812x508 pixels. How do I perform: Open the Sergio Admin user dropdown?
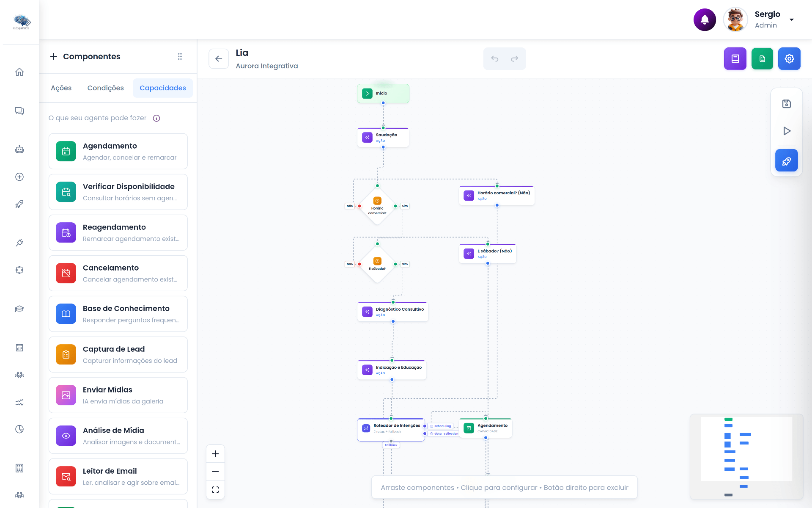pyautogui.click(x=792, y=19)
